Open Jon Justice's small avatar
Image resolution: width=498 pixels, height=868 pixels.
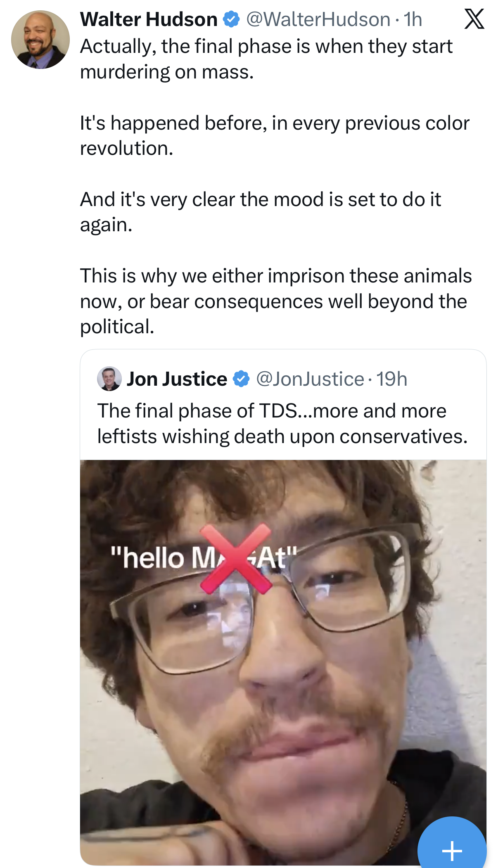click(x=109, y=379)
